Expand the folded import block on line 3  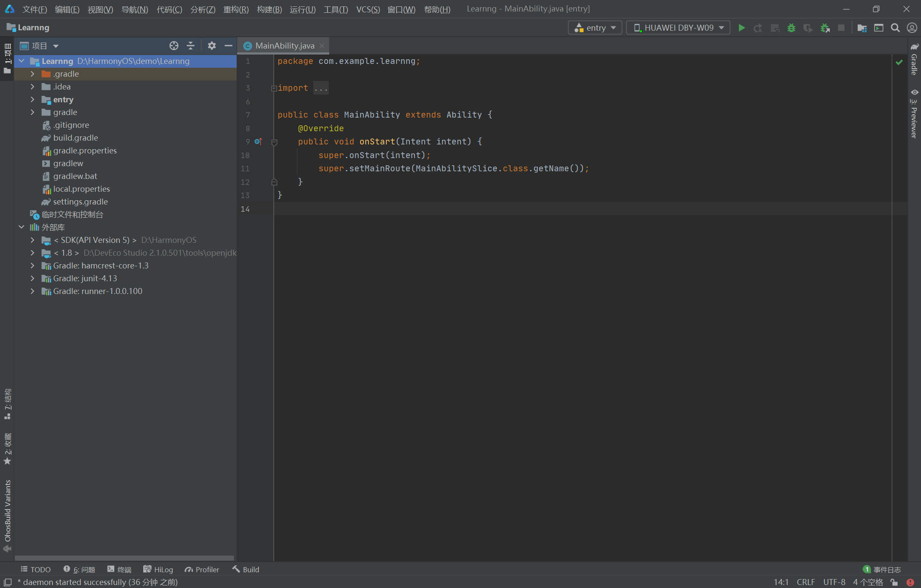pyautogui.click(x=274, y=88)
